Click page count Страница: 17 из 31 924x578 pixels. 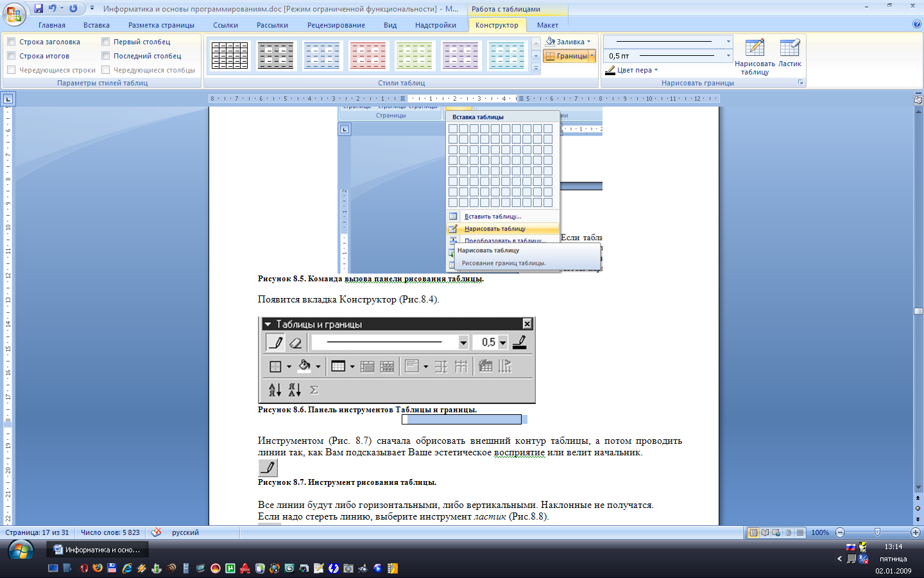click(37, 532)
